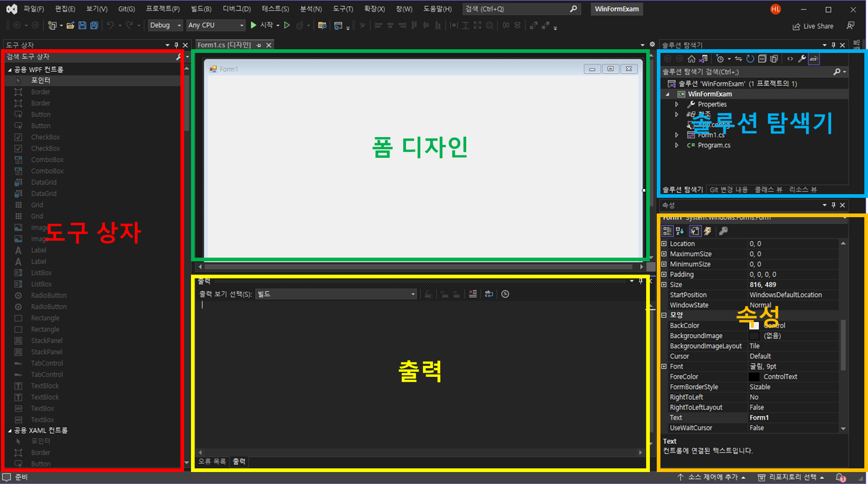
Task: Click the Clear All icon in Output panel
Action: [x=473, y=294]
